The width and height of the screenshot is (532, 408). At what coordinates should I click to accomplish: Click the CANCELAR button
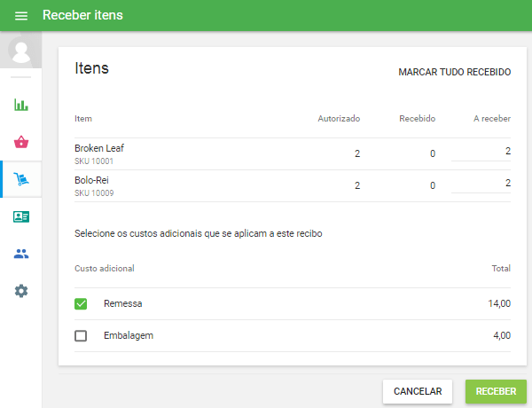click(x=418, y=391)
